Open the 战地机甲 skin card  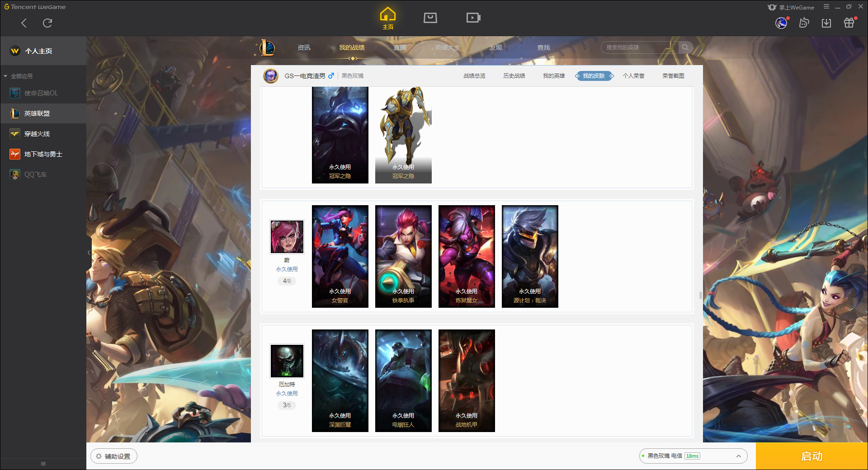tap(467, 381)
